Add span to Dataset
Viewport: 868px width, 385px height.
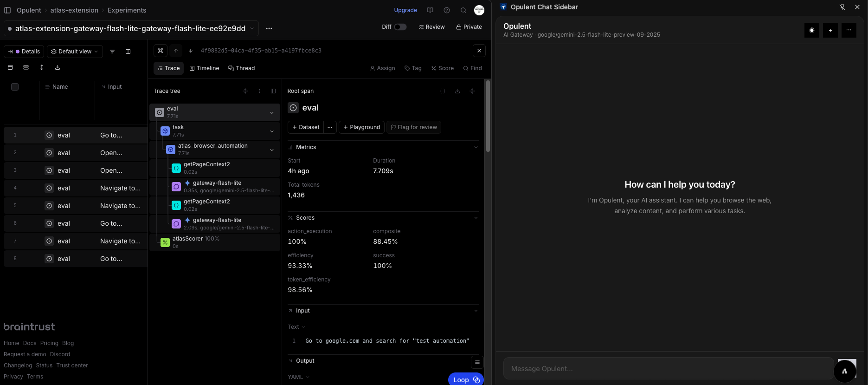point(305,127)
